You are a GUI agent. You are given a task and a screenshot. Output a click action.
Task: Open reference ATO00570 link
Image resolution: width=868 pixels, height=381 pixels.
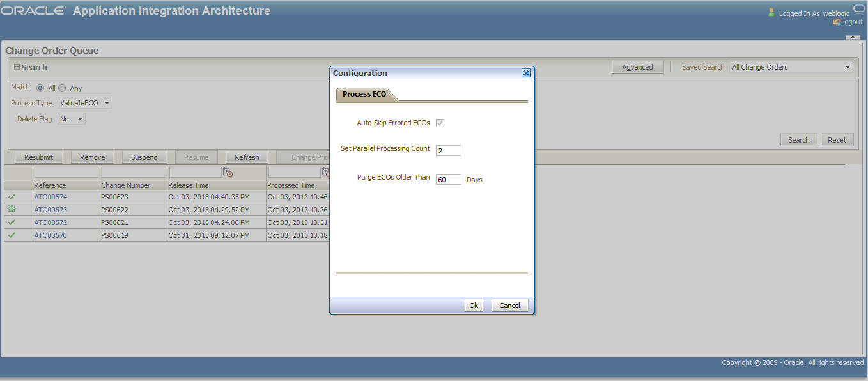[50, 235]
